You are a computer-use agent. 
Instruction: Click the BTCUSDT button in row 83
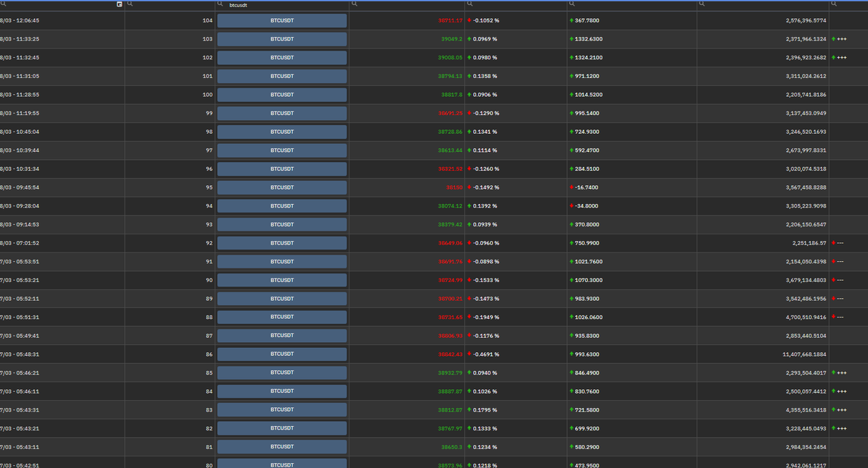coord(282,410)
